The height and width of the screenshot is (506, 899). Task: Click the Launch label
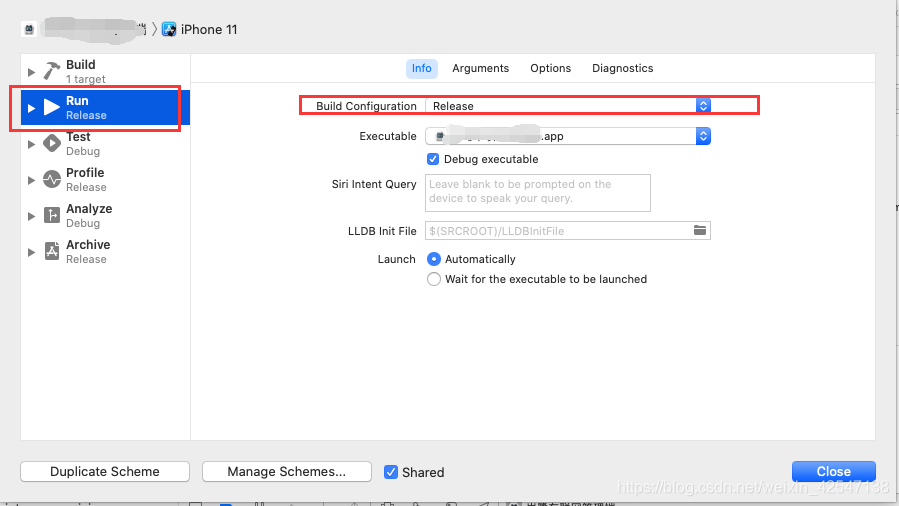coord(396,259)
